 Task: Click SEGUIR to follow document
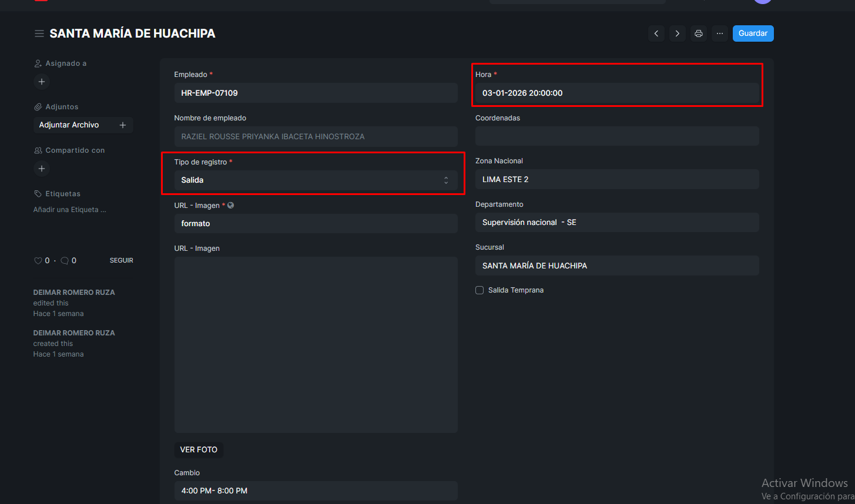[x=121, y=260]
